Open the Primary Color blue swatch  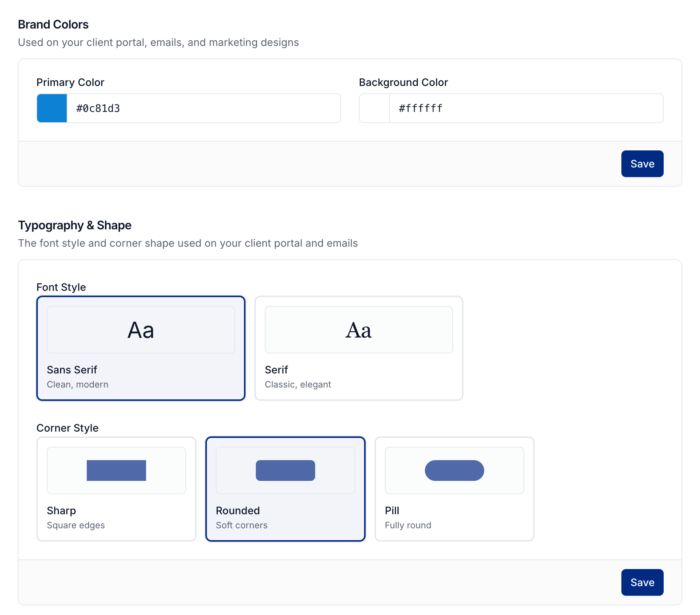[x=52, y=108]
